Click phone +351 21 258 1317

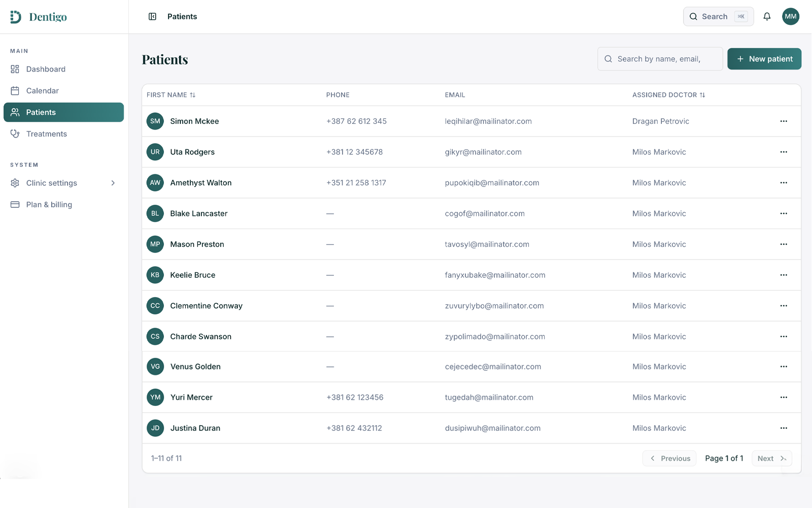(356, 183)
